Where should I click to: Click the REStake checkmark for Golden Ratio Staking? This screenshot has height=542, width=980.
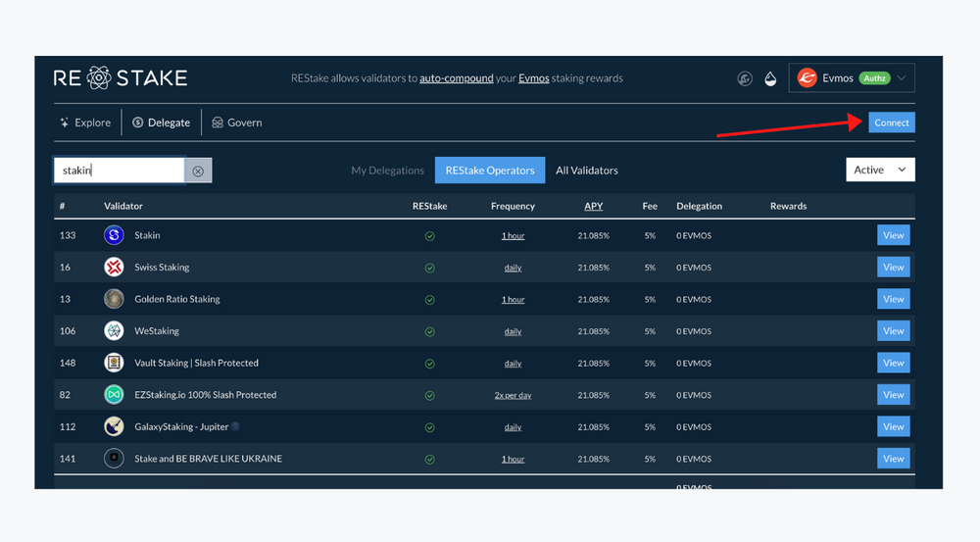click(x=429, y=300)
